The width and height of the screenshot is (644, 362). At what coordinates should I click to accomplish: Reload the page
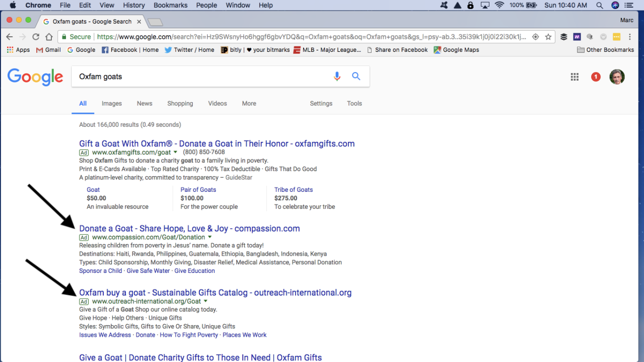(36, 37)
